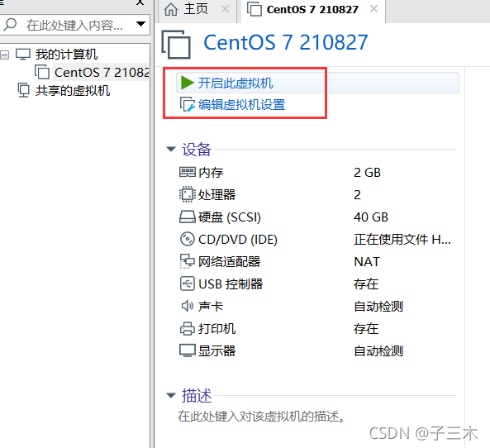
Task: Click the CD/DVD (IDE) label
Action: point(237,240)
